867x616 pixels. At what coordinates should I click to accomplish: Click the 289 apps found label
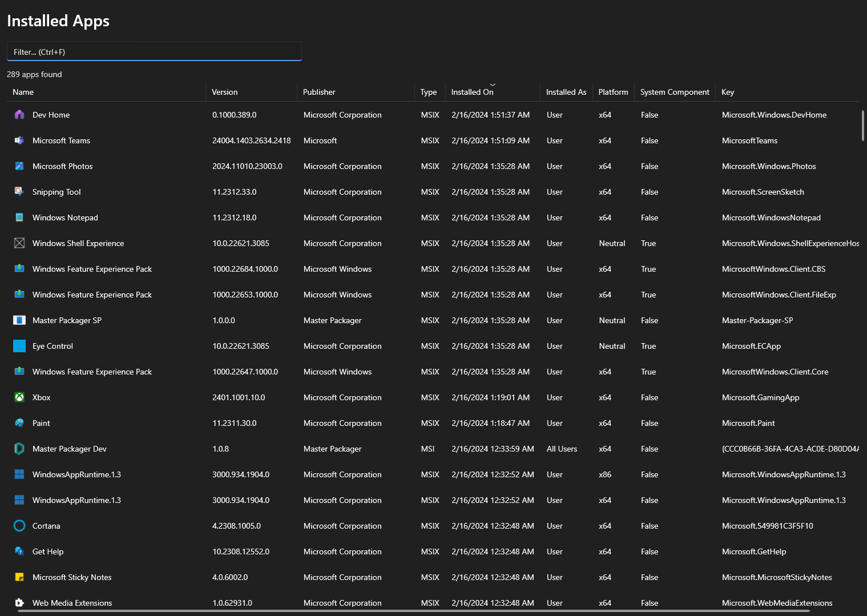34,74
